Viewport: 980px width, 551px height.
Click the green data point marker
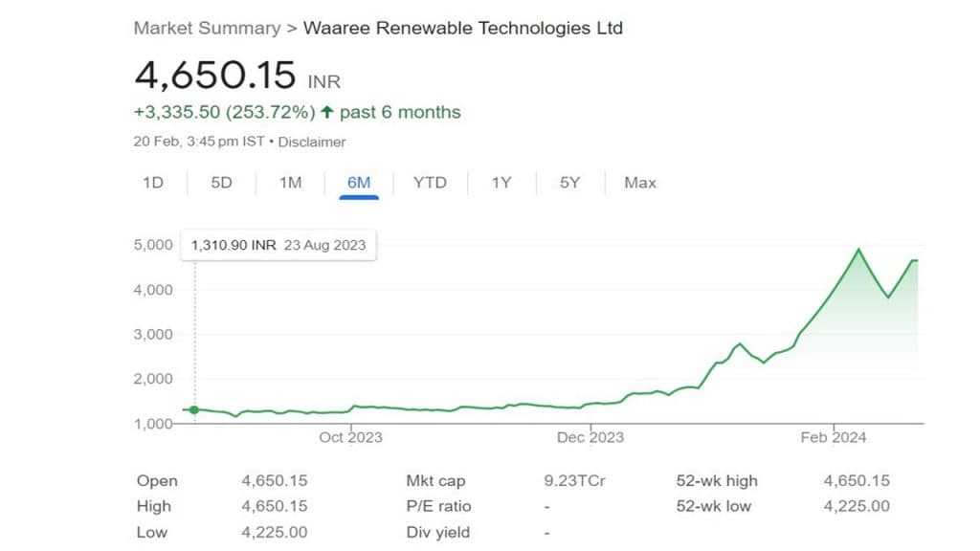194,409
